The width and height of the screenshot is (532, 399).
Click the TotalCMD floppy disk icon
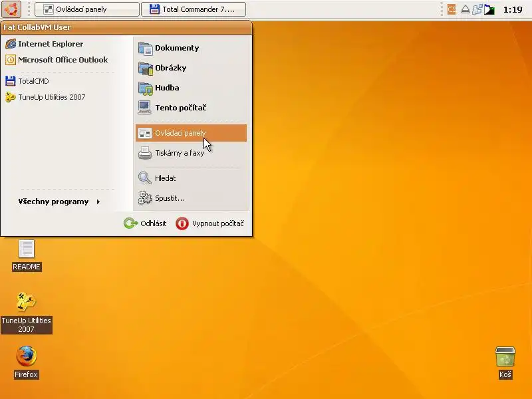11,81
